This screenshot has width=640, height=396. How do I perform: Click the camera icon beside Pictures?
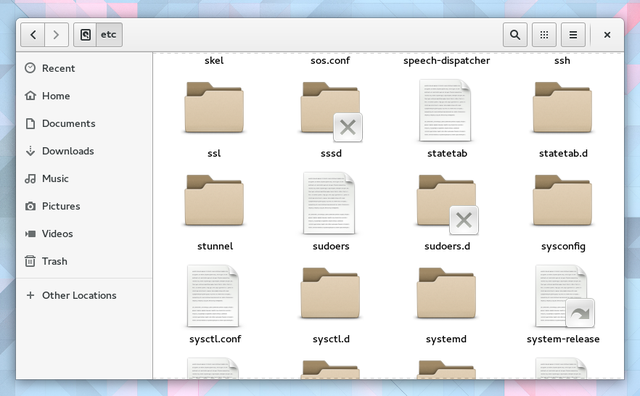(30, 206)
